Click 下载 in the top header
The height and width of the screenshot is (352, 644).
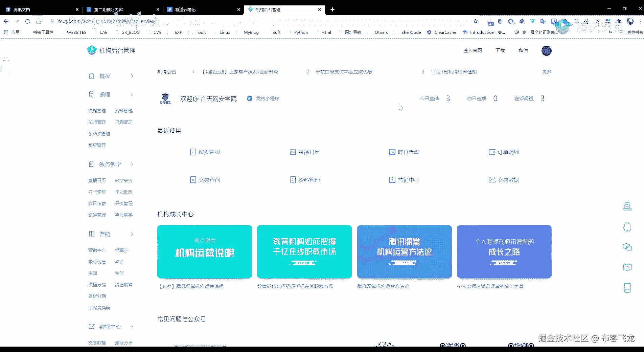[x=500, y=50]
